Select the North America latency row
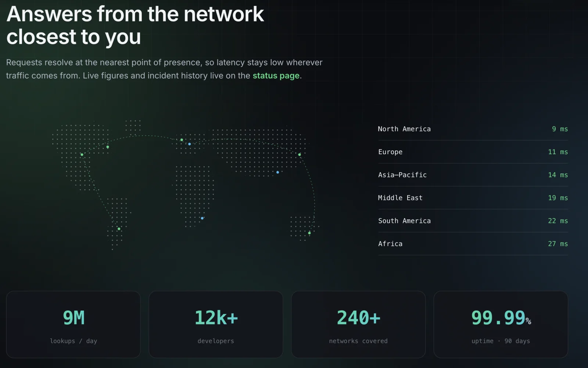Image resolution: width=588 pixels, height=368 pixels. tap(473, 129)
